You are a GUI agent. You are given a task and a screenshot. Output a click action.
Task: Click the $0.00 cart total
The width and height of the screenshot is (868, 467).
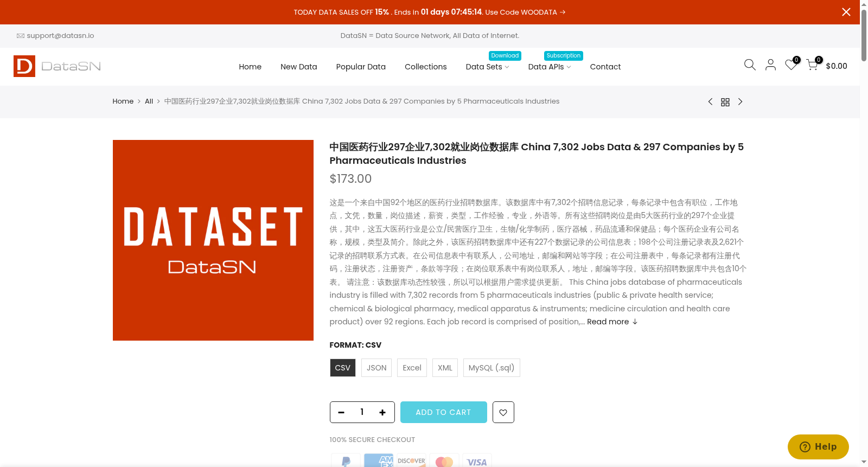click(837, 66)
